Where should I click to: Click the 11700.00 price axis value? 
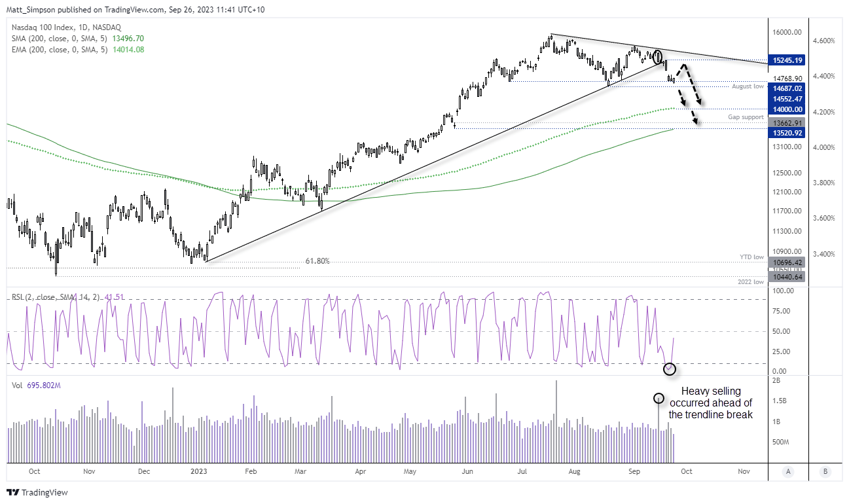(787, 211)
